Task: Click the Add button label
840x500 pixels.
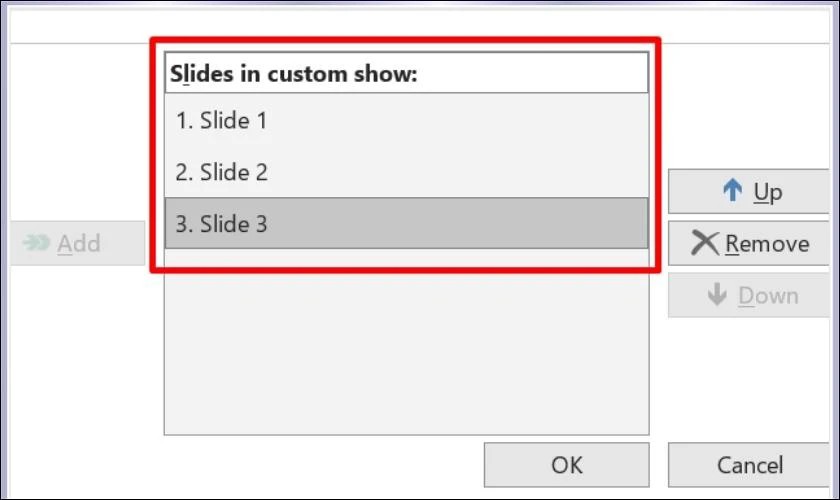Action: click(x=79, y=244)
